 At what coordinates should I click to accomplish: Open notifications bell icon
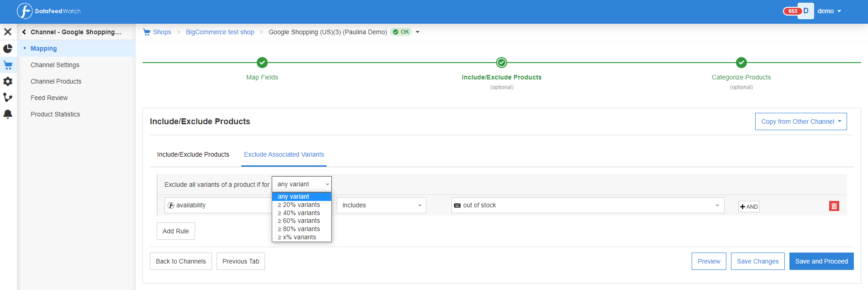coord(8,114)
